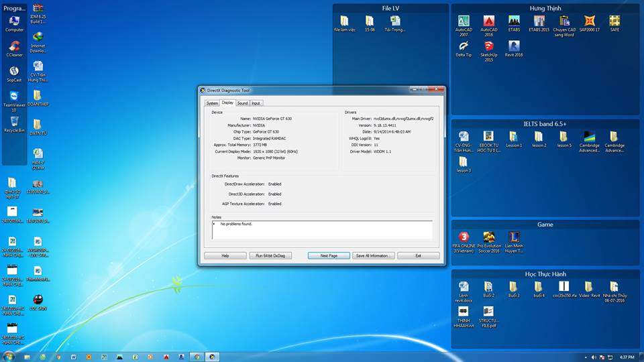Image resolution: width=644 pixels, height=362 pixels.
Task: Click the Next Page button
Action: point(329,255)
